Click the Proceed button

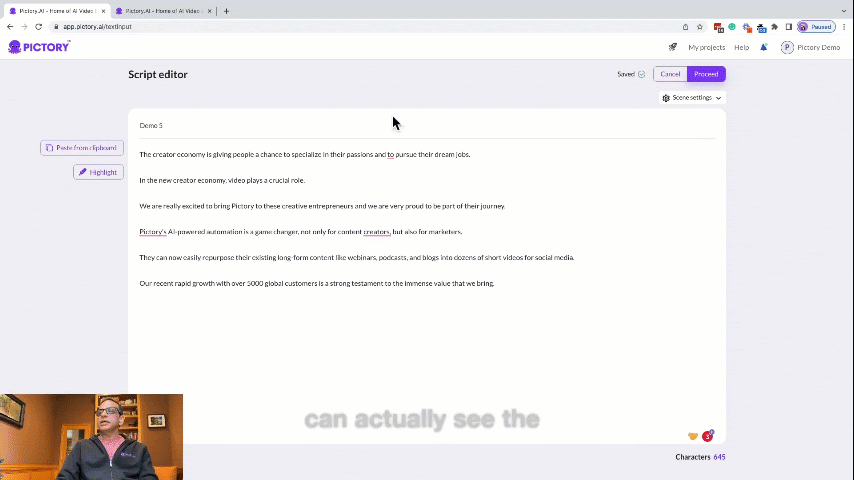pyautogui.click(x=706, y=74)
